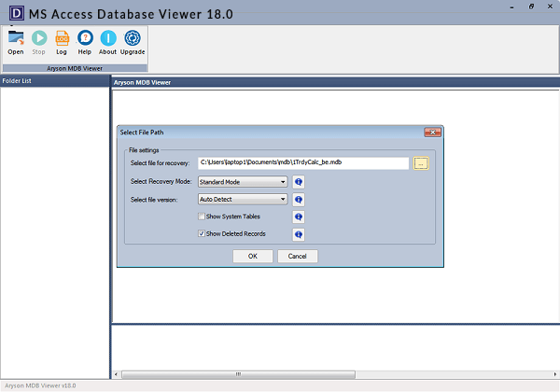The height and width of the screenshot is (392, 560).
Task: Click the info icon beside Select Recovery Mode
Action: pos(299,182)
